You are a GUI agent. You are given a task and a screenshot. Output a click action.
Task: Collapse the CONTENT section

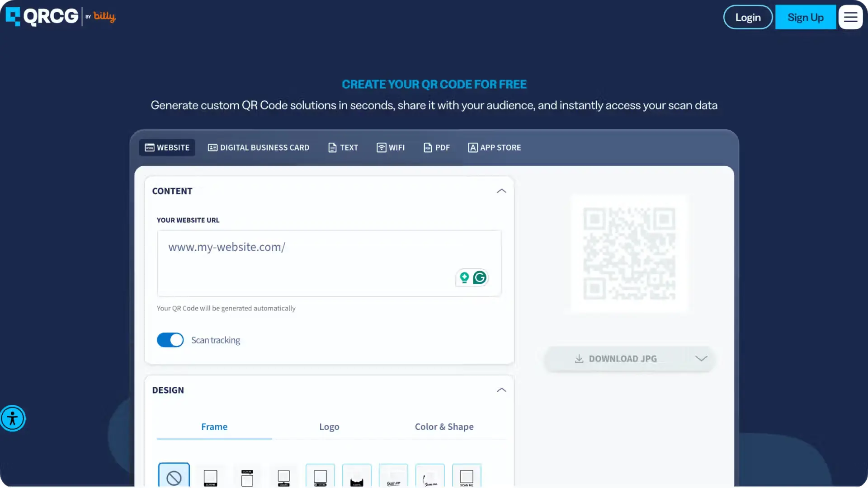tap(501, 191)
